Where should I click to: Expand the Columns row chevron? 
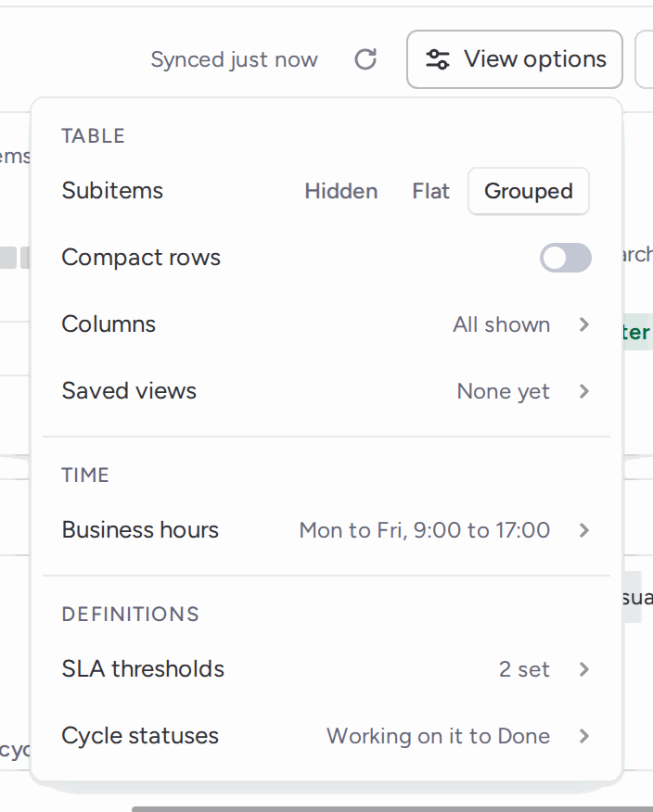(x=584, y=324)
